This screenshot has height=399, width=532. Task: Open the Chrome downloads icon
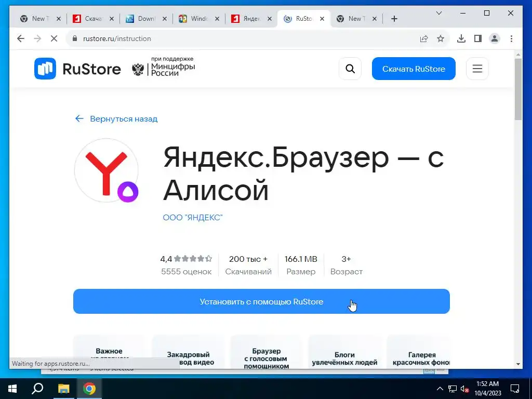tap(461, 38)
